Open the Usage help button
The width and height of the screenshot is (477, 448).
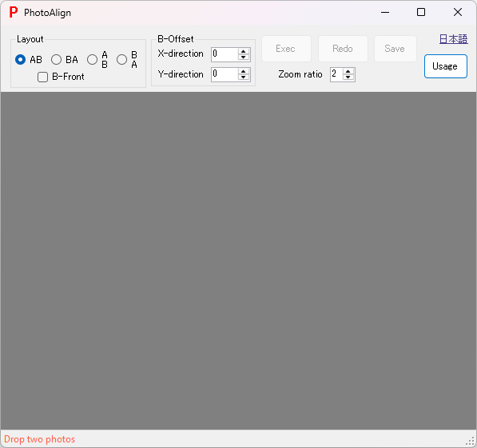pyautogui.click(x=446, y=66)
